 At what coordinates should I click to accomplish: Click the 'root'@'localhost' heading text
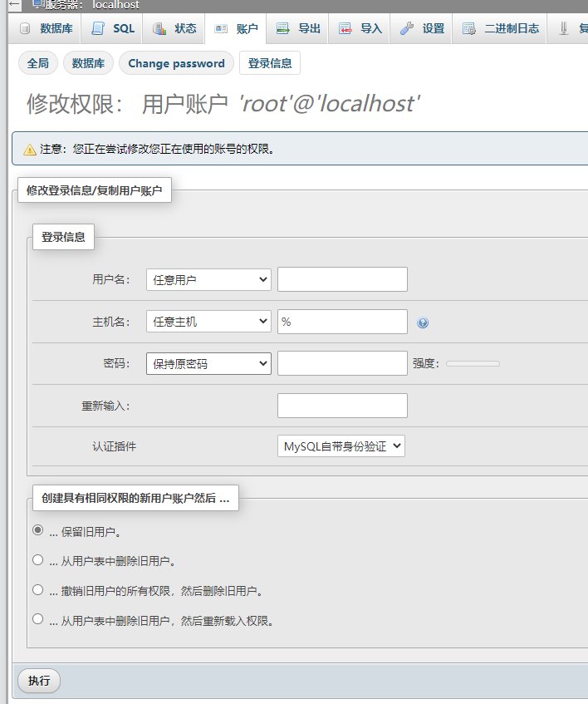coord(330,103)
